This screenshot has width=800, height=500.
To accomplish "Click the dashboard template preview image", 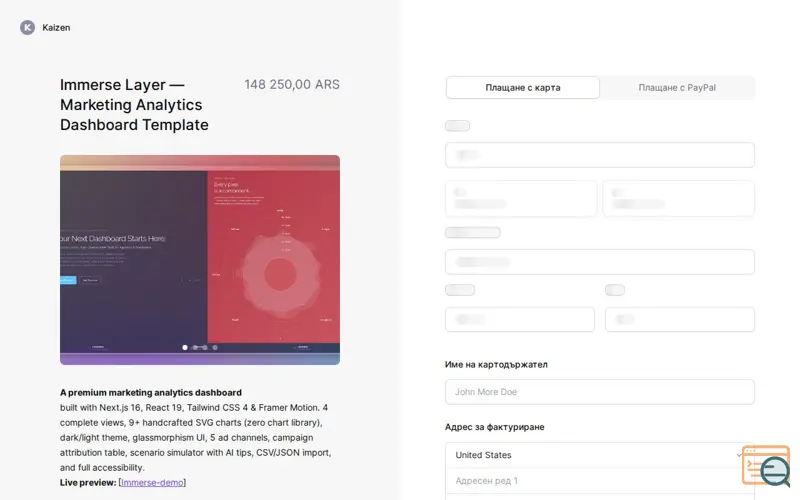I will tap(200, 260).
